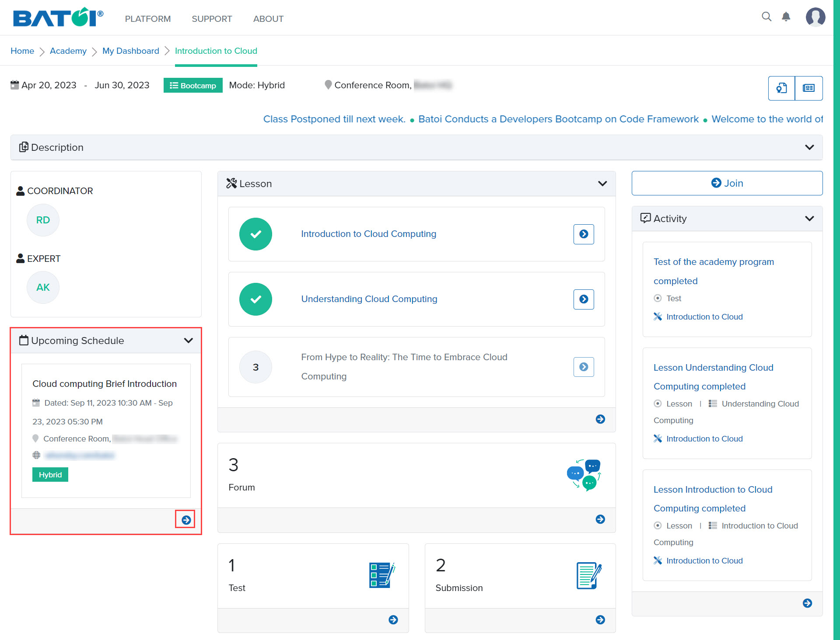Click the Activity panel footer arrow
Image resolution: width=840 pixels, height=640 pixels.
807,603
